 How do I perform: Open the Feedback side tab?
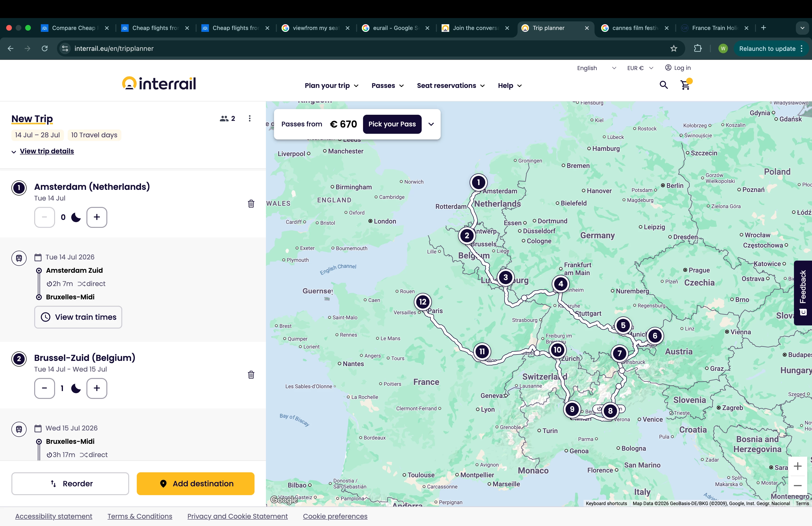tap(803, 292)
